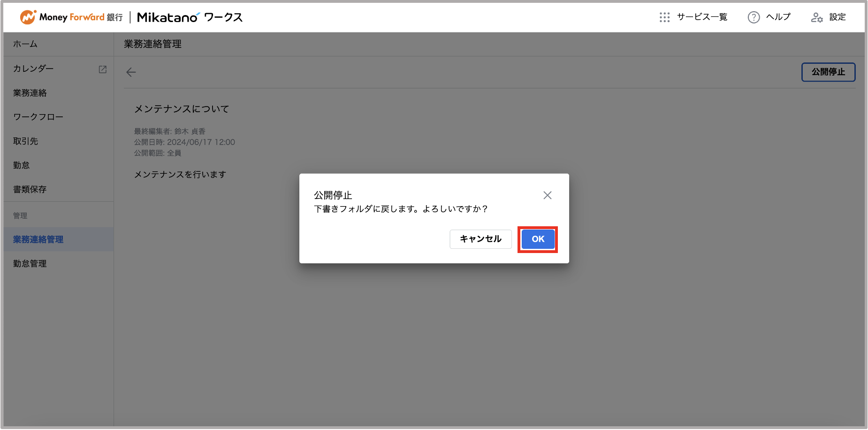Click the 公開範囲: 全員 text
The image size is (868, 430).
point(158,153)
